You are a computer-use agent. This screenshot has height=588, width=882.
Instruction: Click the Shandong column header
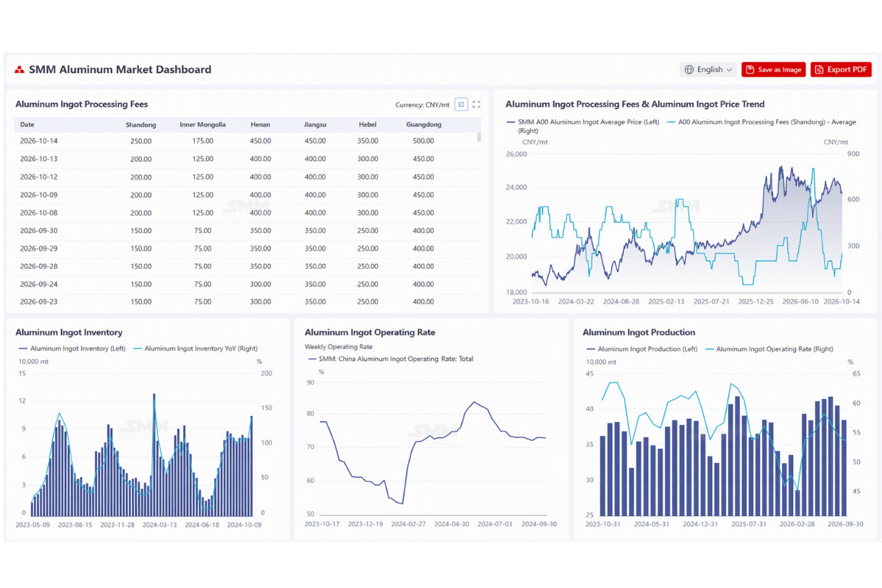tap(140, 124)
